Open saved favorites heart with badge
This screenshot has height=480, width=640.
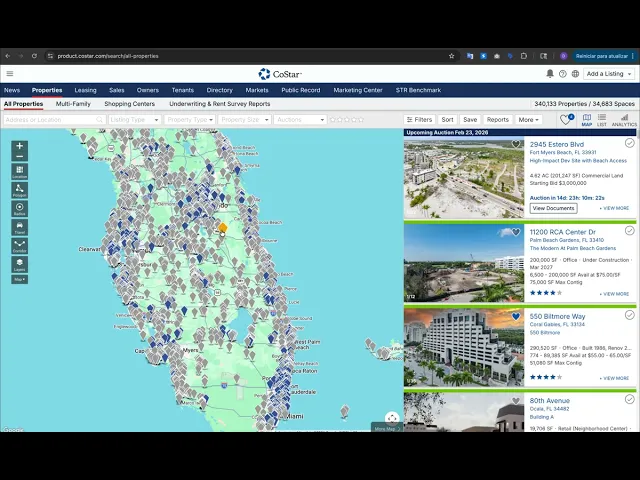click(567, 119)
